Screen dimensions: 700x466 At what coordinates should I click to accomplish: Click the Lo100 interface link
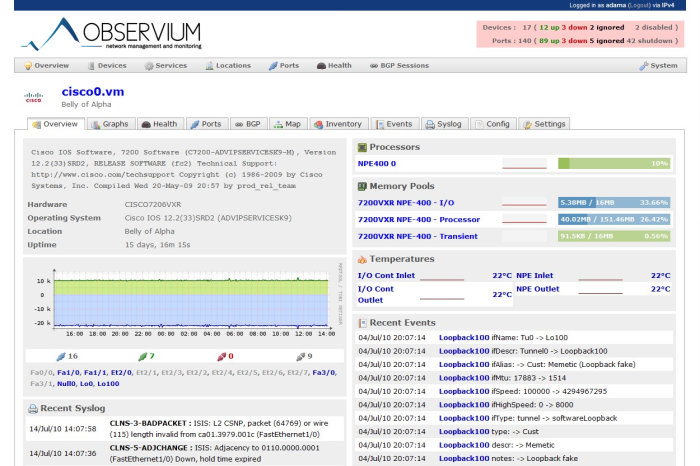pyautogui.click(x=108, y=384)
